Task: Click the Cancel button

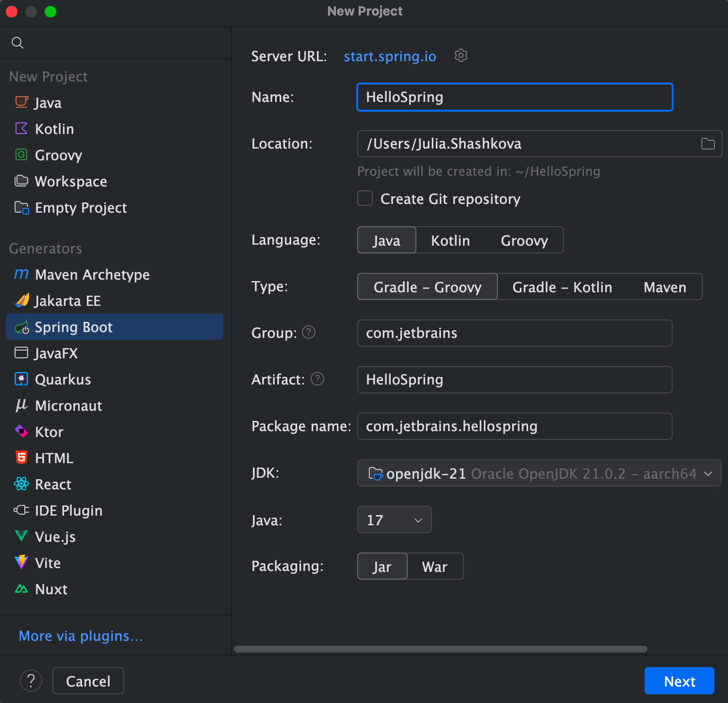Action: 88,681
